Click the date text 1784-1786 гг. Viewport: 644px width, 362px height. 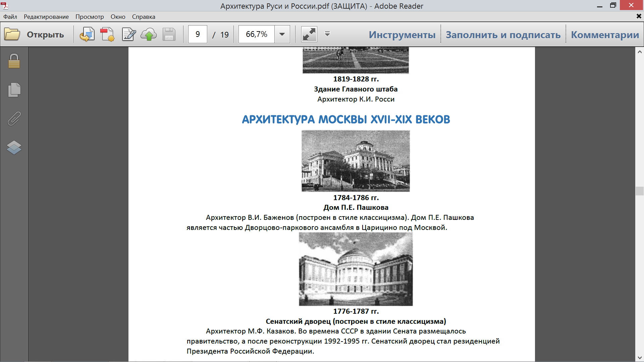pos(356,198)
